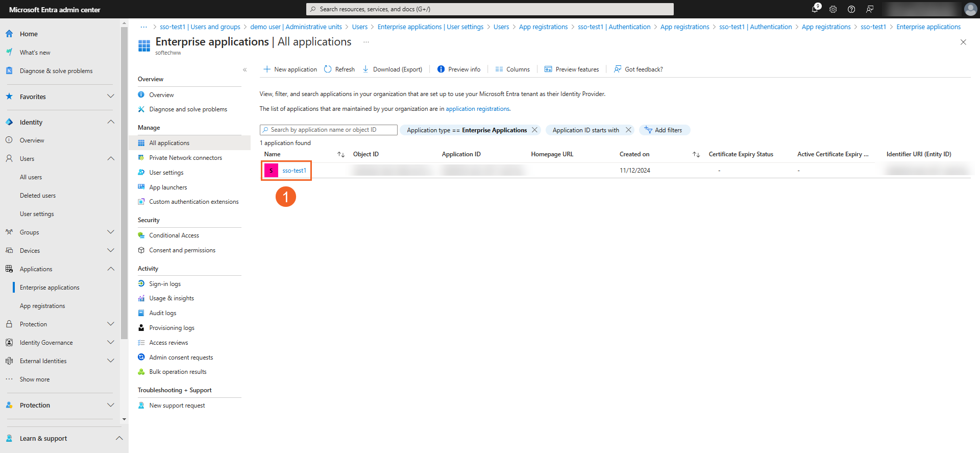Click the help question mark icon
980x453 pixels.
coord(851,9)
